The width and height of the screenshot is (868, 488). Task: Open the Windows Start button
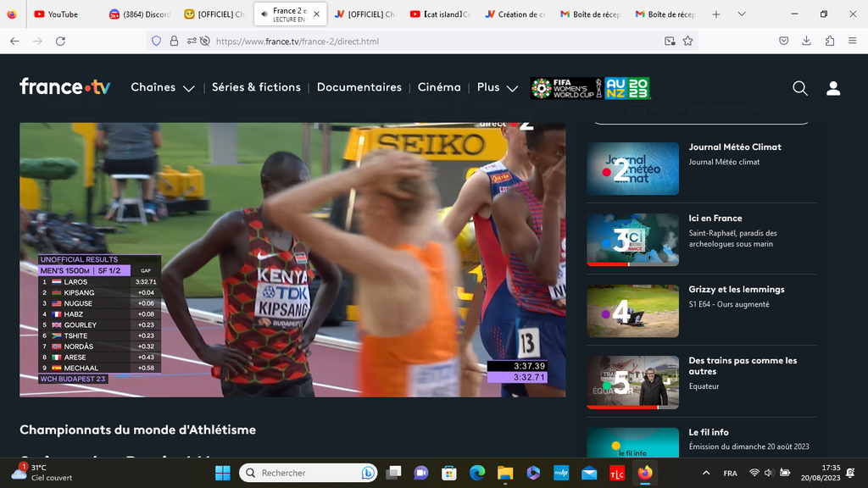(x=223, y=473)
